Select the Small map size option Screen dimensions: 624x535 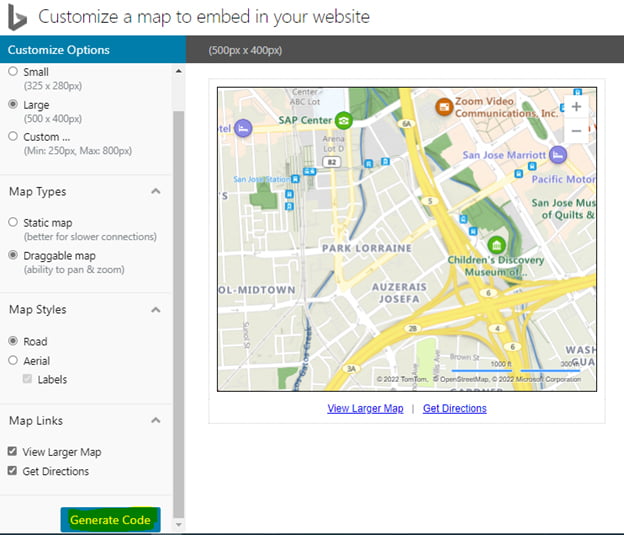(x=13, y=71)
